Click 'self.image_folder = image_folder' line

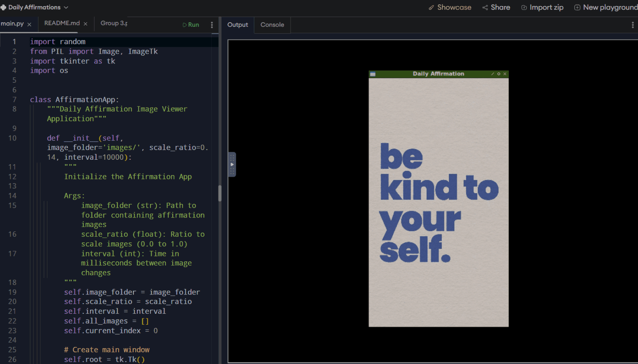tap(132, 292)
